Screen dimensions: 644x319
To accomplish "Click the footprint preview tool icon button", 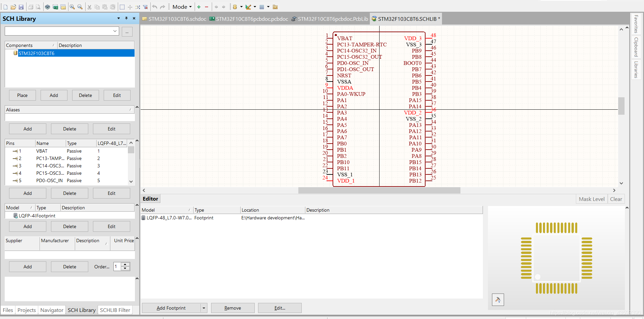I will [498, 300].
